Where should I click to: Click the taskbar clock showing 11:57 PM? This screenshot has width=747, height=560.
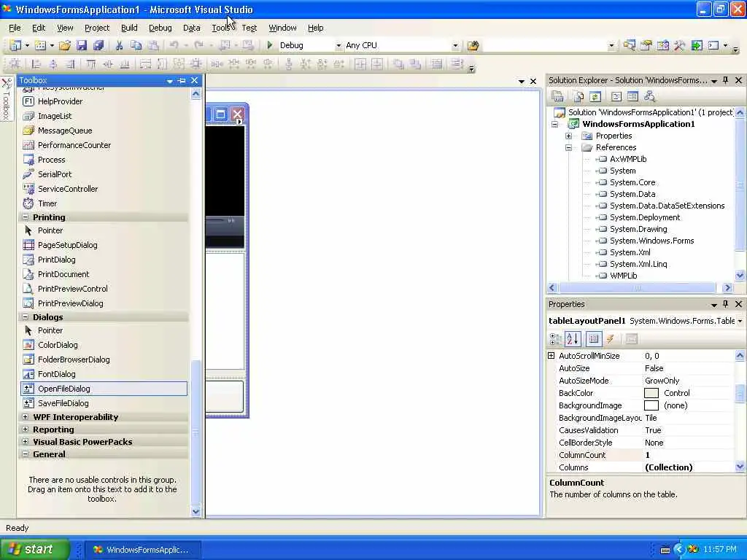pyautogui.click(x=720, y=549)
